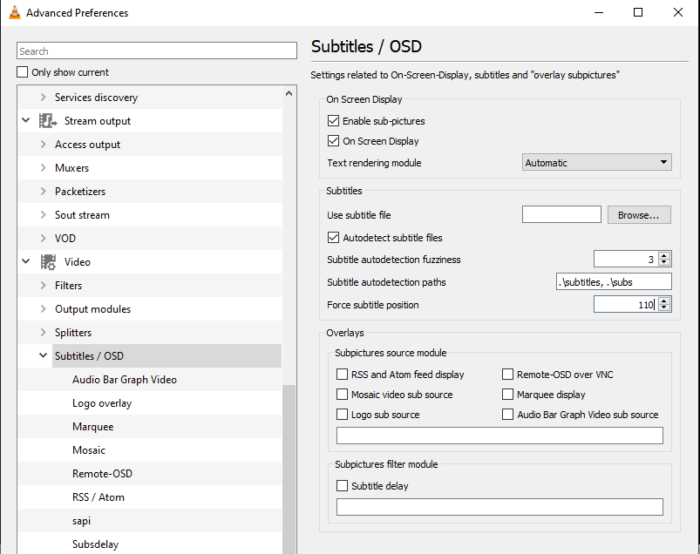700x554 pixels.
Task: Expand the Filters tree node
Action: click(x=43, y=286)
